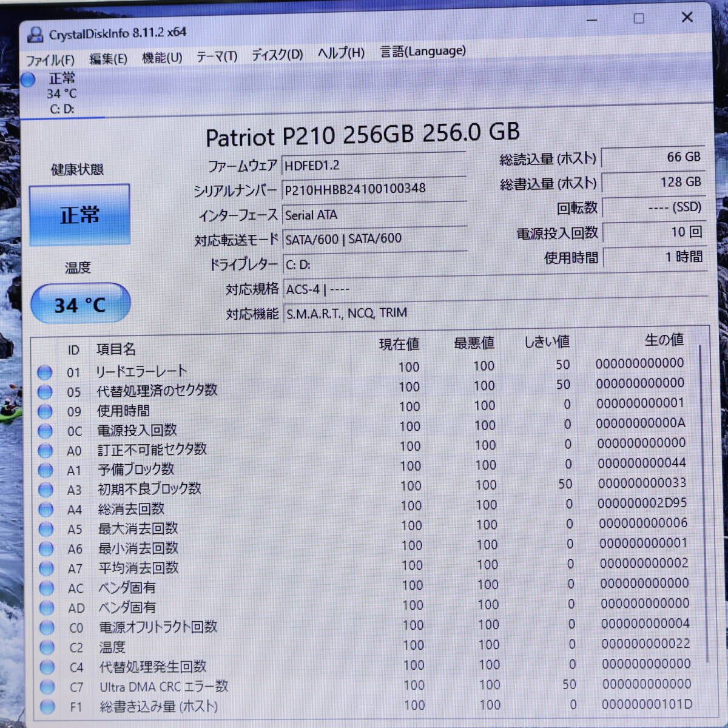Viewport: 728px width, 728px height.
Task: Click the 生の値 column header
Action: coord(664,340)
